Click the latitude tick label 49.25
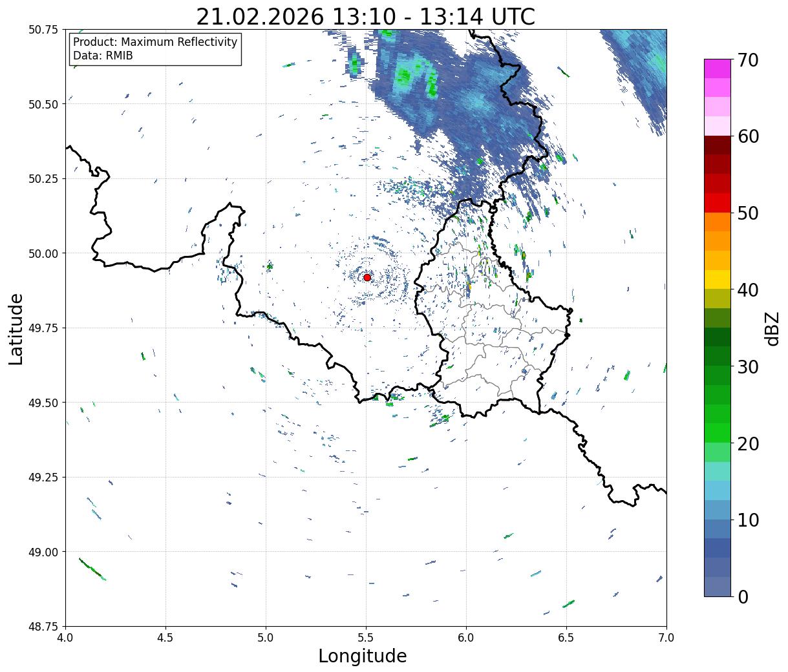Image resolution: width=788 pixels, height=672 pixels. coord(43,478)
